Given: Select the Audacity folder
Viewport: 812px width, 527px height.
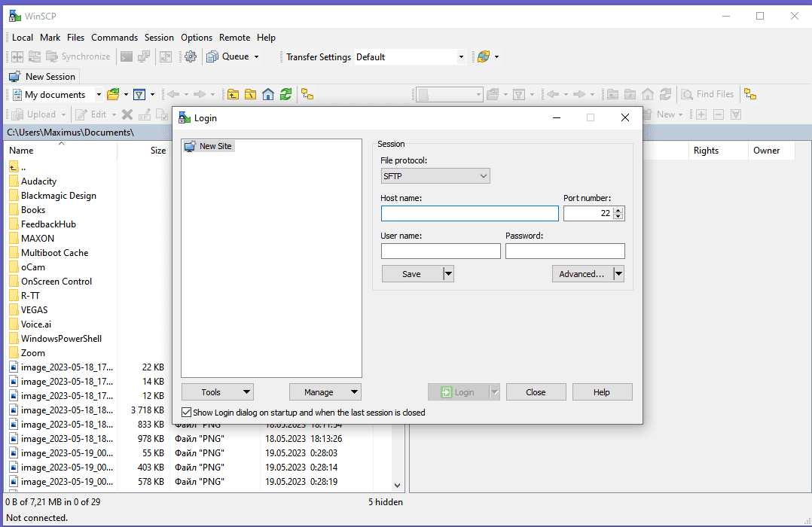Looking at the screenshot, I should pyautogui.click(x=33, y=181).
